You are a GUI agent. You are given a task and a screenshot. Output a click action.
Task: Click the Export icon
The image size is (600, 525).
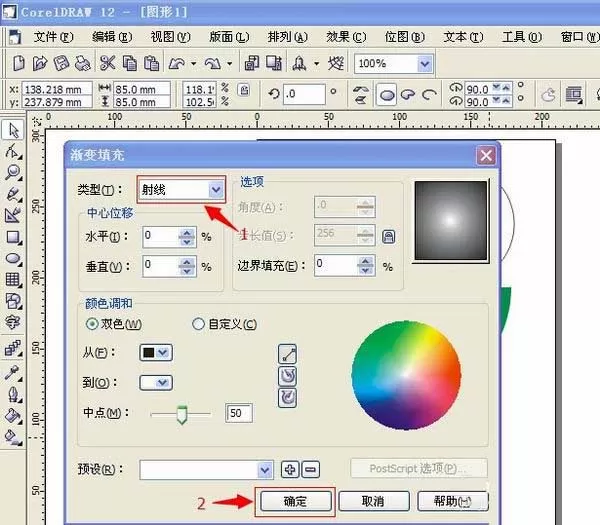[x=274, y=63]
